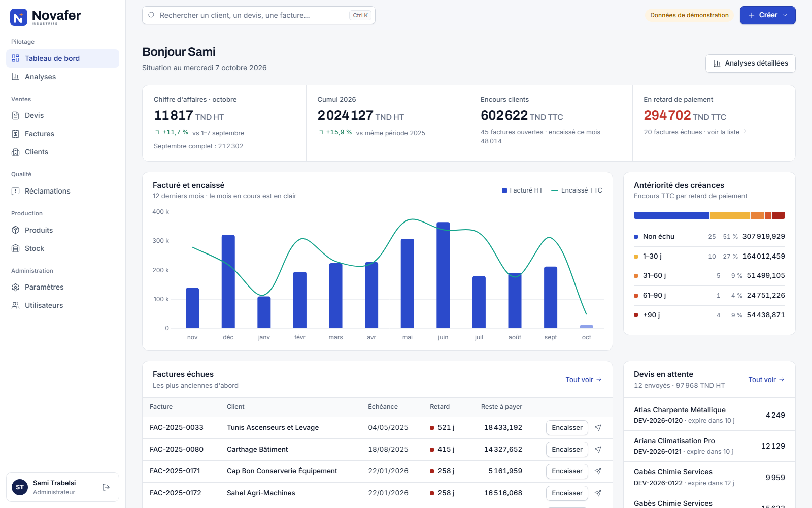Click the Données de démonstration badge
Screen dimensions: 812x508
[x=689, y=15]
